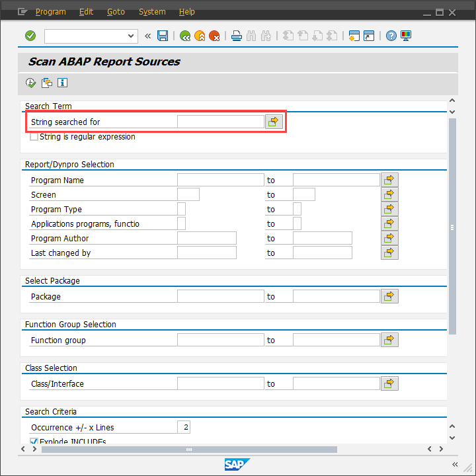The width and height of the screenshot is (476, 476).
Task: Click the Function group from field
Action: 221,340
